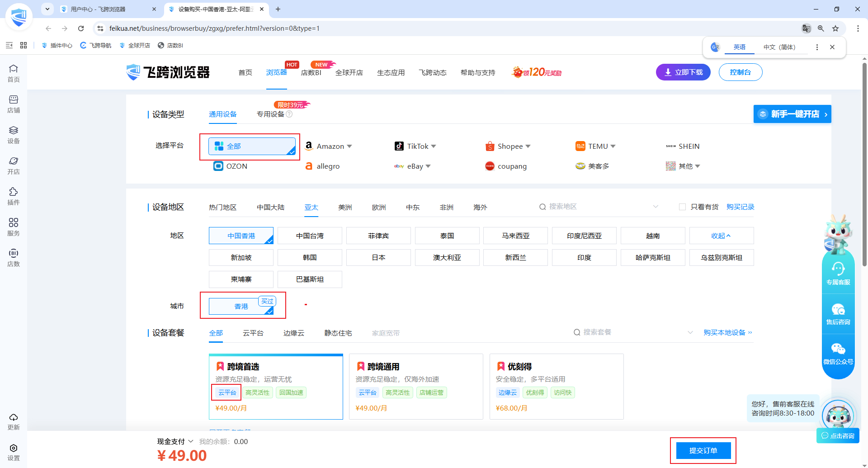Open the 设置 settings icon in sidebar

point(14,452)
